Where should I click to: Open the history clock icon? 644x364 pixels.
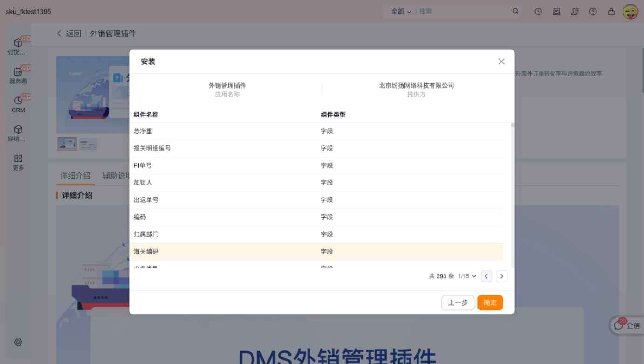pos(538,12)
